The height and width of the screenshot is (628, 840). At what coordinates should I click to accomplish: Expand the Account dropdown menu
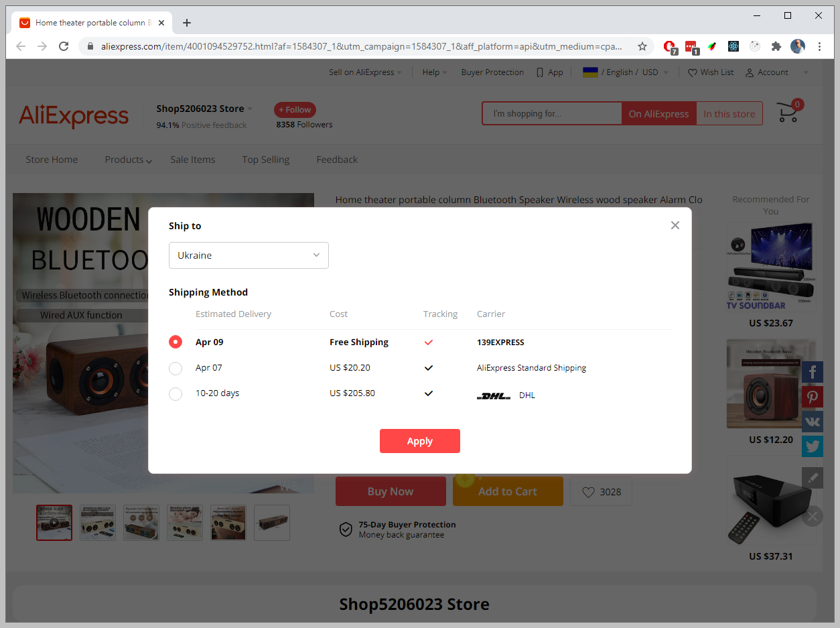(x=776, y=72)
